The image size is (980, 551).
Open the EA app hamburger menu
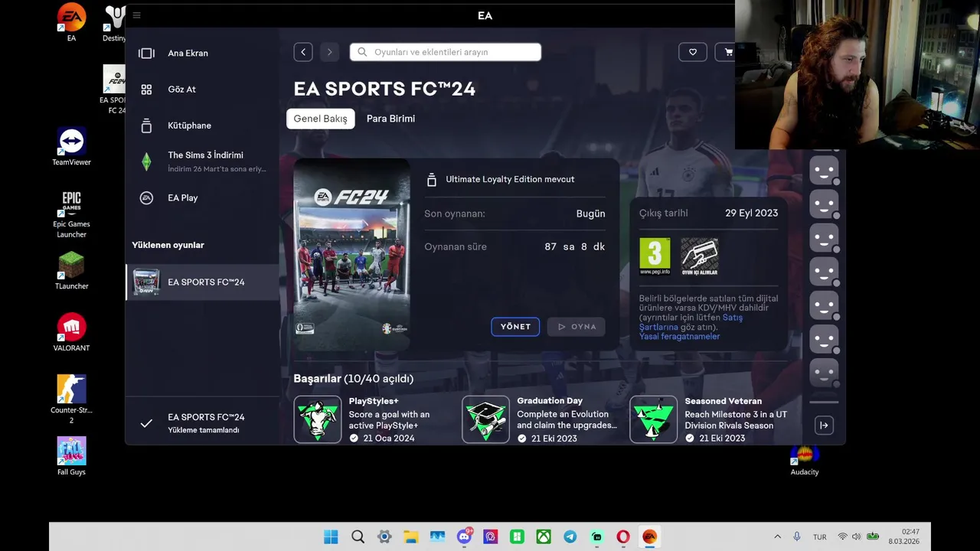(136, 15)
